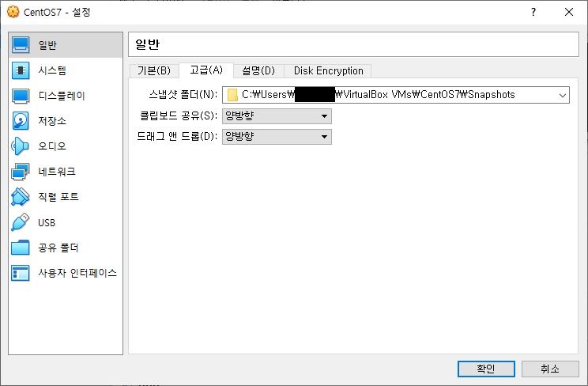Image resolution: width=588 pixels, height=386 pixels.
Task: Open the 드래그 앤 드롭 dropdown
Action: tap(277, 137)
